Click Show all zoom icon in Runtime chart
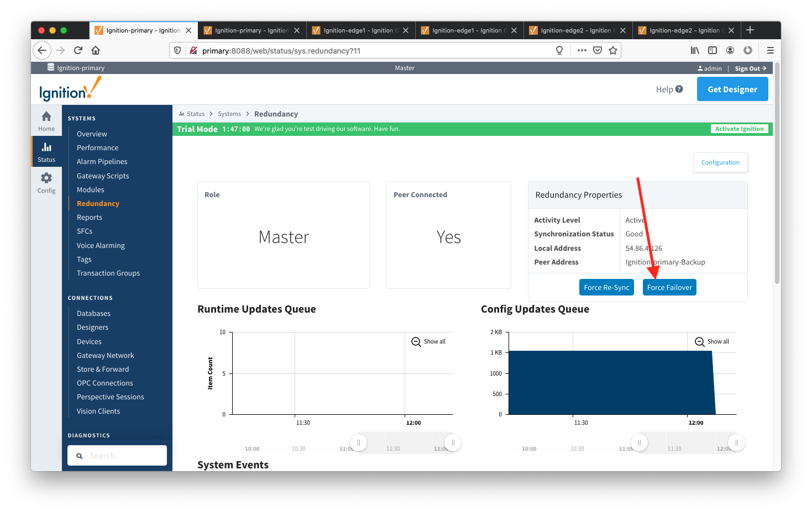 (x=416, y=342)
